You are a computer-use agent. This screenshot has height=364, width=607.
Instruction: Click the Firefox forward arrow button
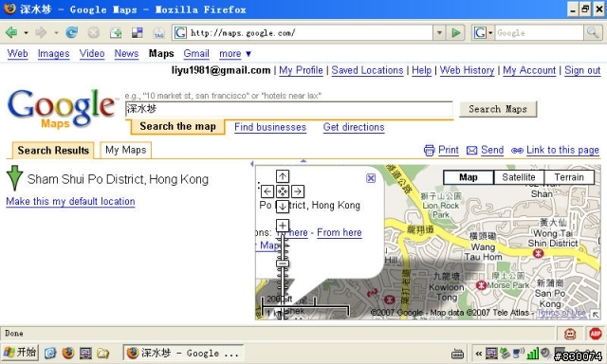pyautogui.click(x=40, y=33)
